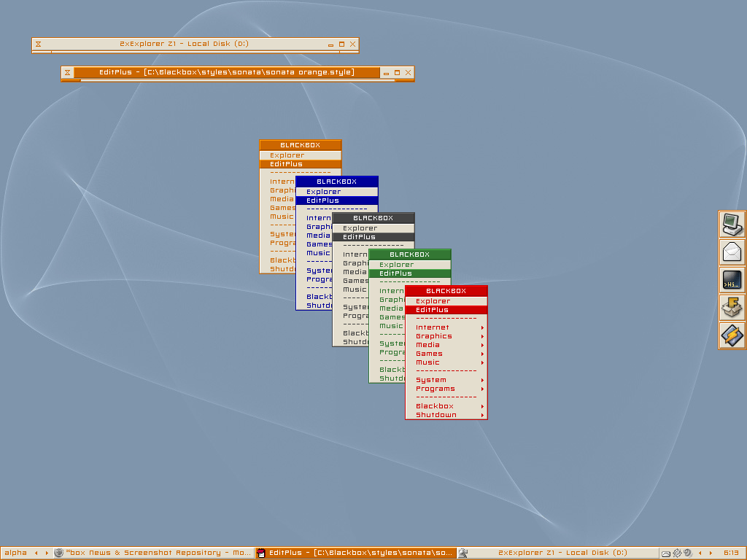This screenshot has height=560, width=747.
Task: Click the first system tray icon
Action: [666, 553]
